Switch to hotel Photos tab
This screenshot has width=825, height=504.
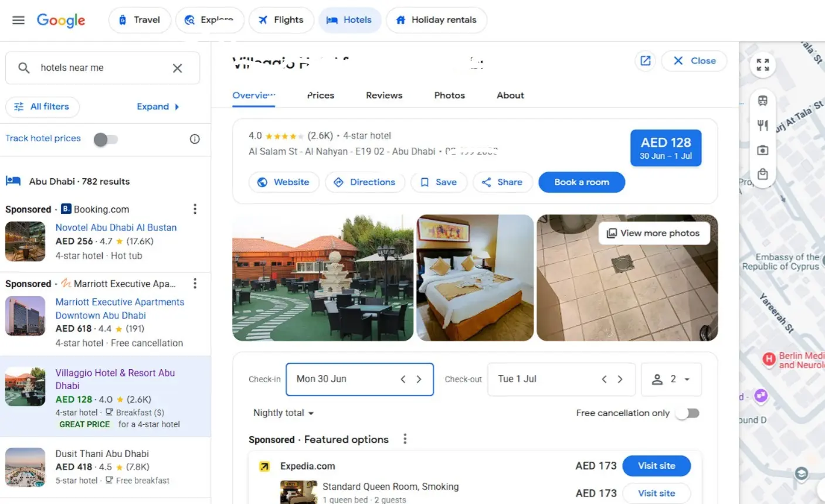(450, 96)
